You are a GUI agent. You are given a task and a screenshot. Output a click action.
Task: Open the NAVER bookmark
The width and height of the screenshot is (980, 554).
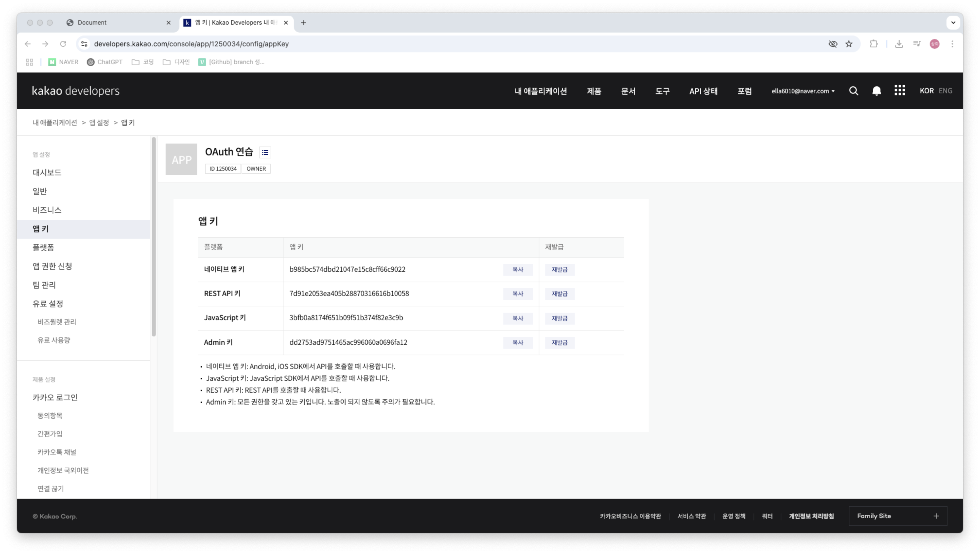click(63, 62)
